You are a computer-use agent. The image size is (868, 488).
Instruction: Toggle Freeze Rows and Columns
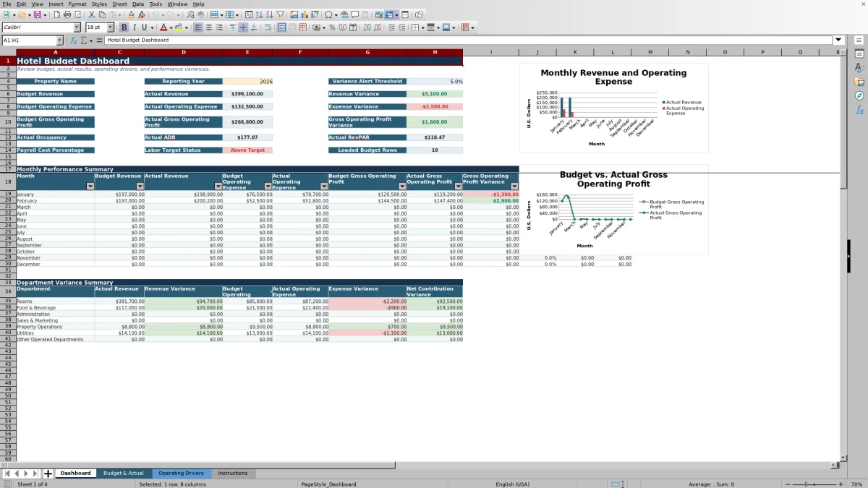click(389, 14)
